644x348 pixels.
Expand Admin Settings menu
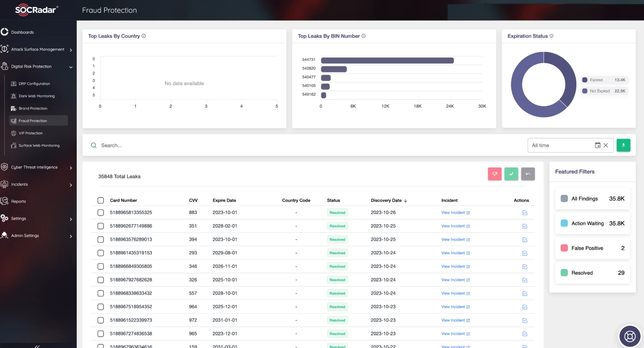point(71,236)
